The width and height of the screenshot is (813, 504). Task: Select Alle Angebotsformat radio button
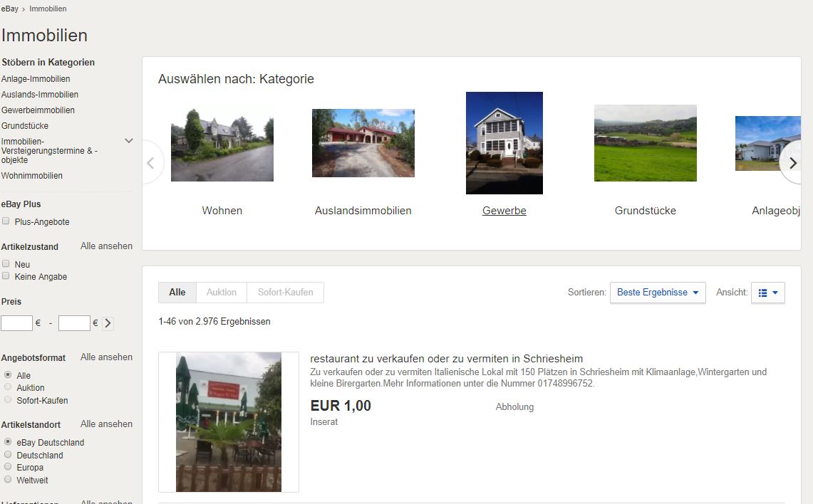[x=8, y=374]
